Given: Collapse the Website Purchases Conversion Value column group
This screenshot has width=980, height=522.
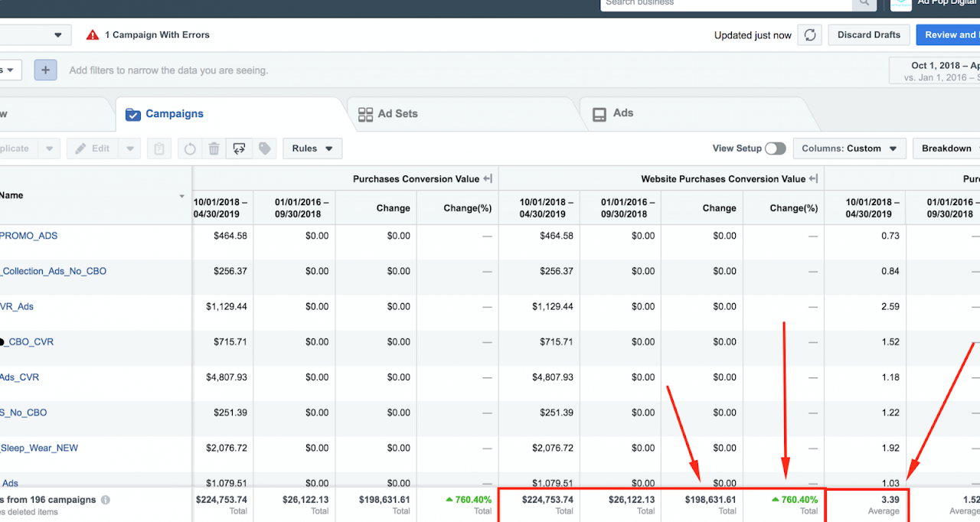Looking at the screenshot, I should pyautogui.click(x=813, y=179).
